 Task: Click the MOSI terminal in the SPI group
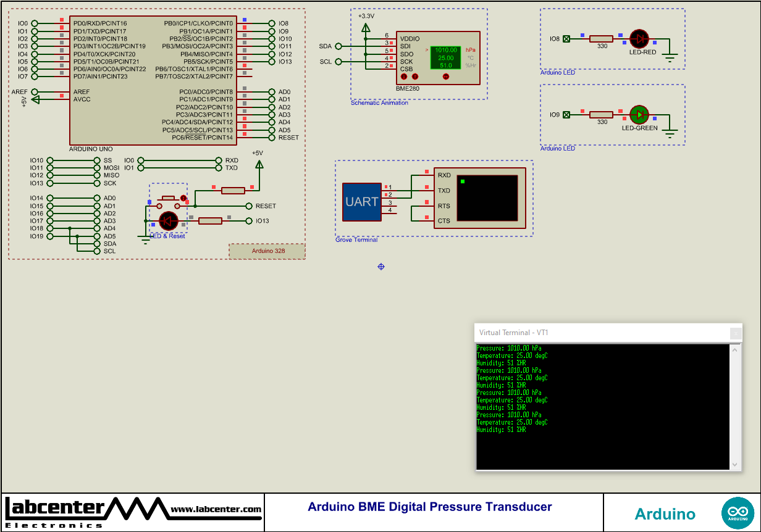pyautogui.click(x=98, y=168)
